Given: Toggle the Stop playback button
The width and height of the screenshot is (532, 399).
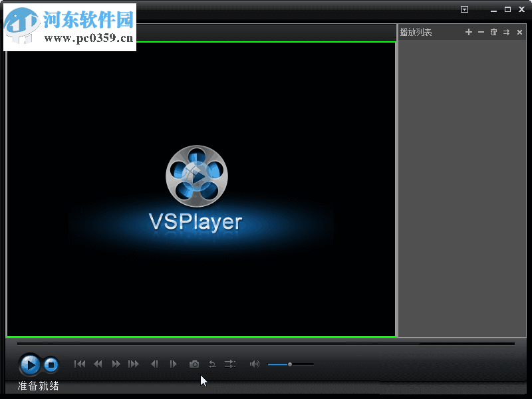Looking at the screenshot, I should pos(51,364).
